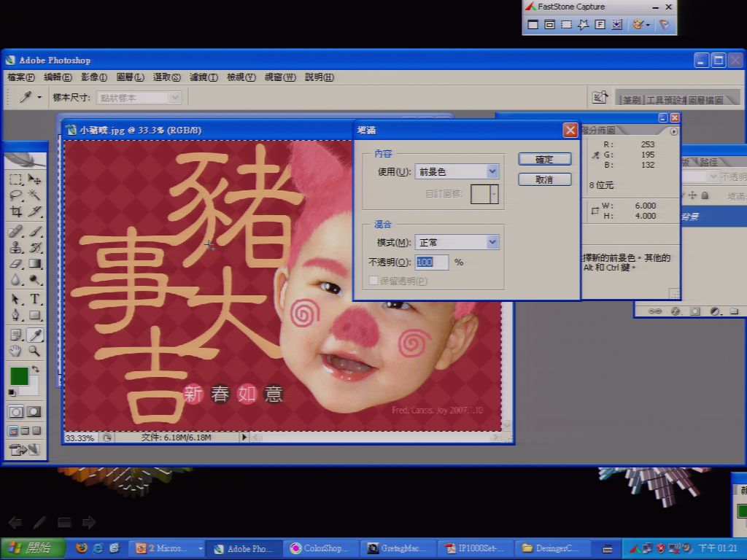Click the 不透明 percentage input field
747x560 pixels.
[432, 262]
